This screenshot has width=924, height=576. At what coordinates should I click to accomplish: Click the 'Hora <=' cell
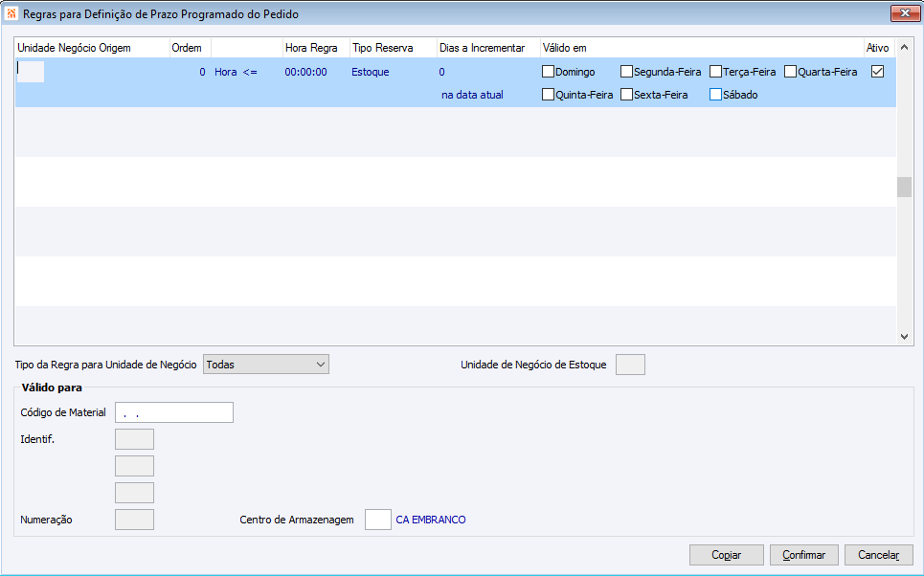click(236, 72)
